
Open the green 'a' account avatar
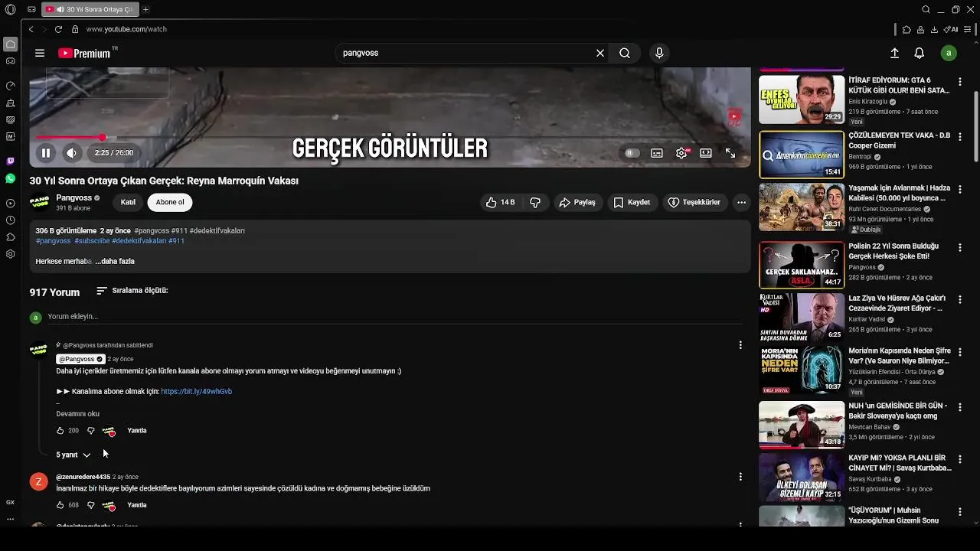[x=949, y=53]
